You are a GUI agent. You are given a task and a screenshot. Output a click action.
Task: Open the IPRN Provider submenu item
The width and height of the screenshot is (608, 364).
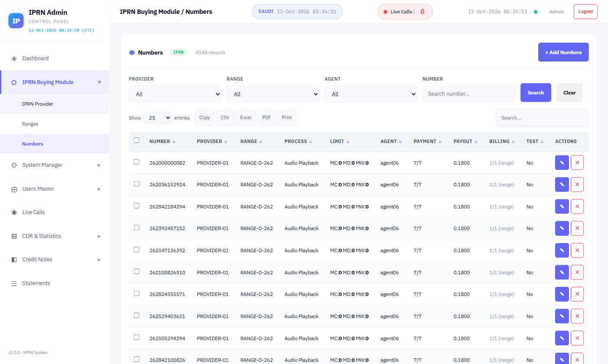[55, 104]
